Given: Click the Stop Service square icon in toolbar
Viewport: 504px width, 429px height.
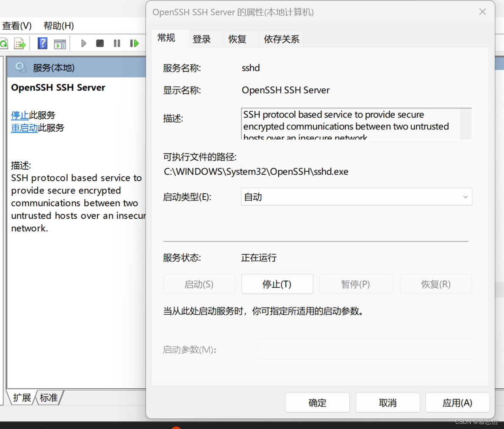Looking at the screenshot, I should (100, 43).
